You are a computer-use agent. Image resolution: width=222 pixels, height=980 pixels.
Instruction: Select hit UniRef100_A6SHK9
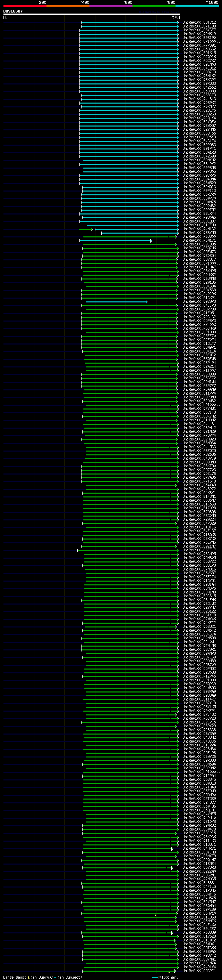pyautogui.click(x=199, y=328)
